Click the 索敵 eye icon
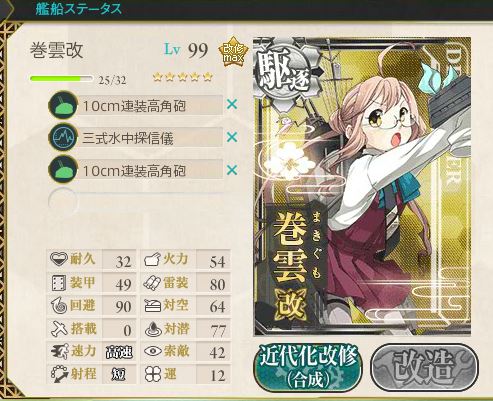The image size is (493, 401). point(153,351)
